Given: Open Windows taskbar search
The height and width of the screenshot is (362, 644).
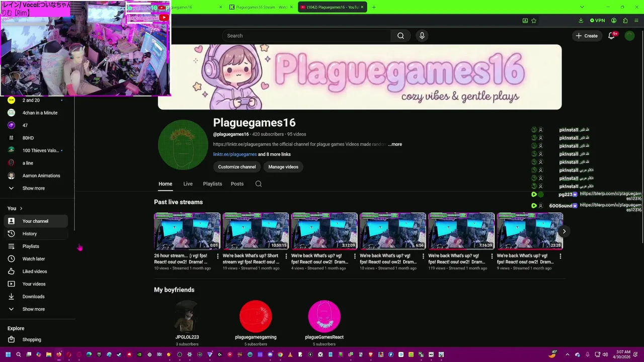Looking at the screenshot, I should pyautogui.click(x=19, y=354).
